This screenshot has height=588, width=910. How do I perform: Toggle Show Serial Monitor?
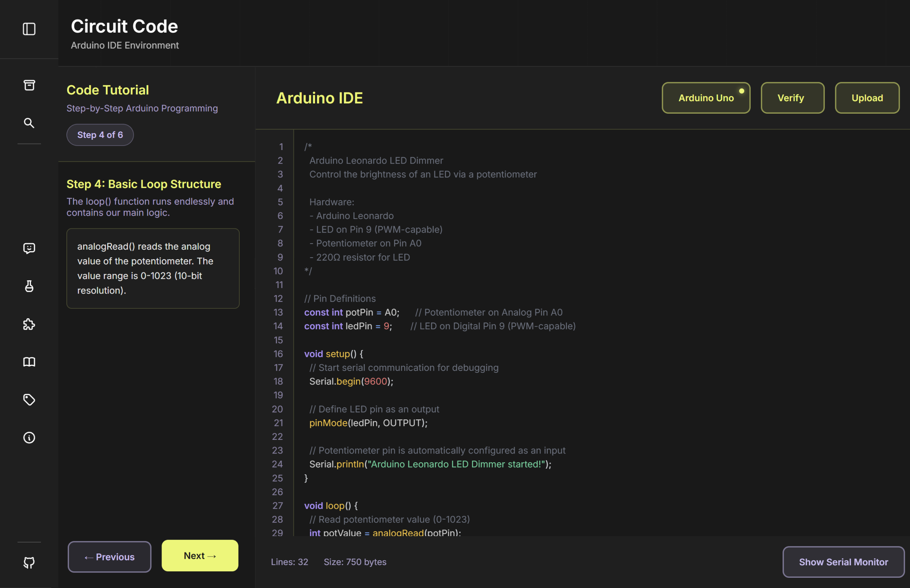[843, 561]
